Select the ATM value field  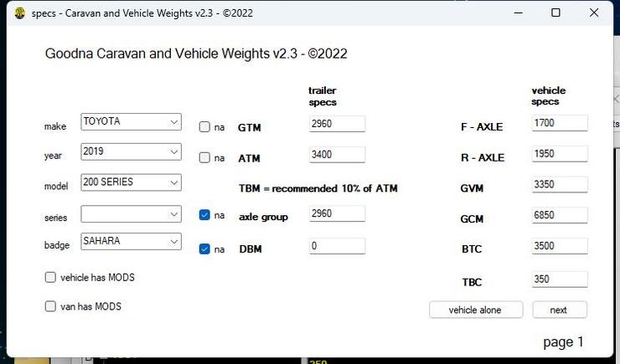pos(337,154)
